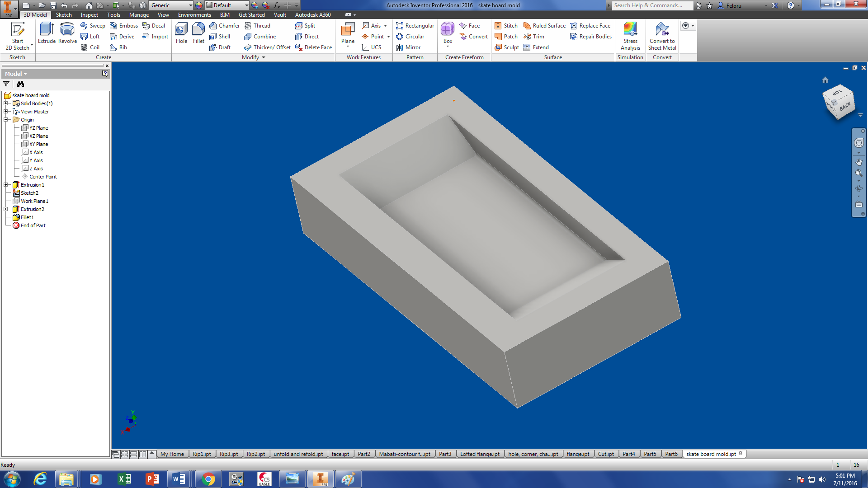Expand the Extrusion1 feature
The width and height of the screenshot is (868, 488).
tap(6, 185)
